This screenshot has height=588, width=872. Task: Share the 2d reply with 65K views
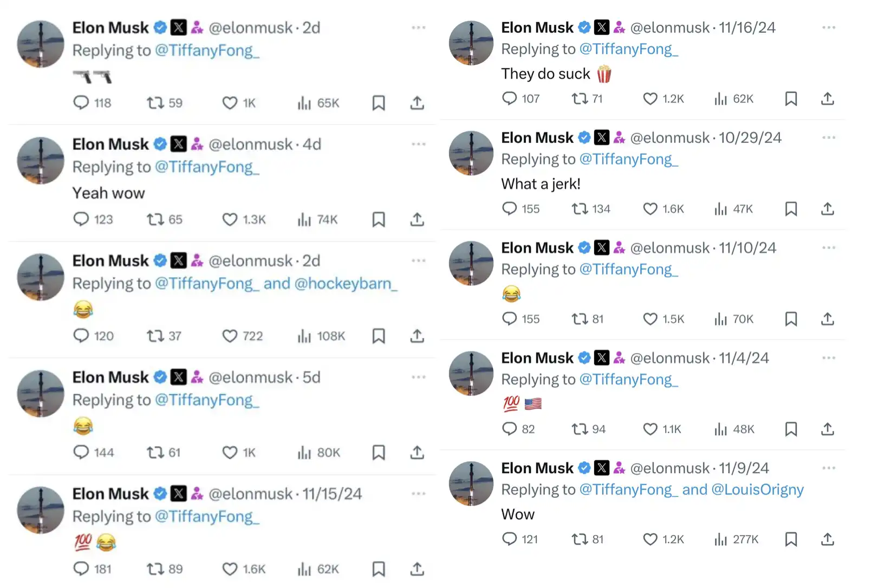tap(417, 103)
